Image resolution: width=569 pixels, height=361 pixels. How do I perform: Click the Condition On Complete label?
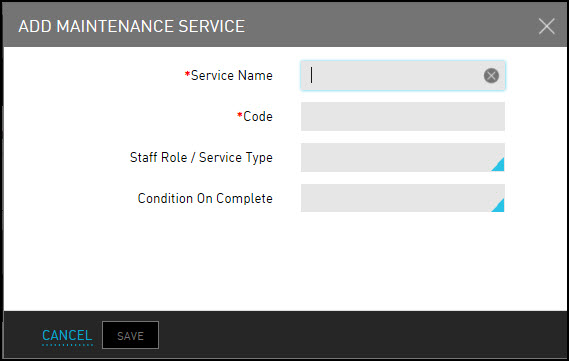205,198
